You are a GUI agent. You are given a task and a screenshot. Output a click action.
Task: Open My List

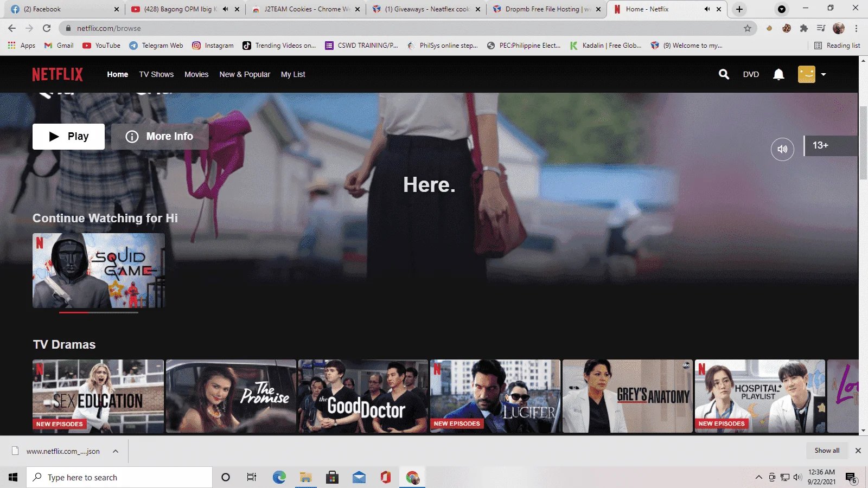pos(293,74)
